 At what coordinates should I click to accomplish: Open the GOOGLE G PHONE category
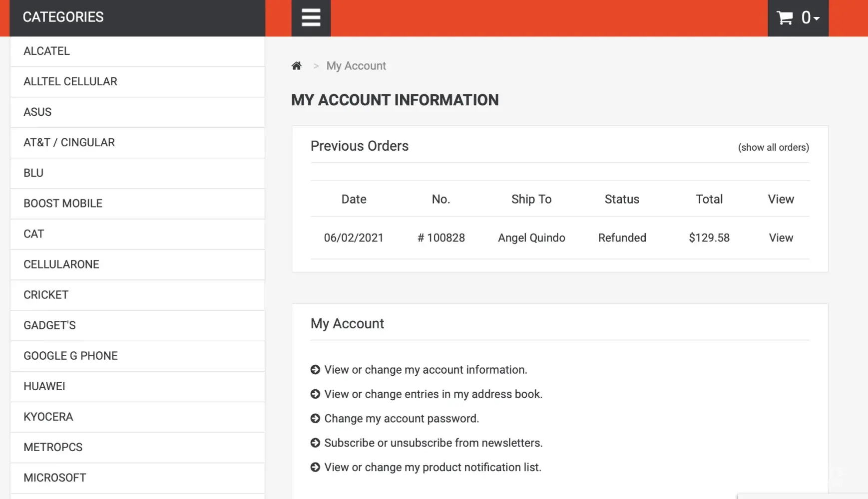[70, 356]
